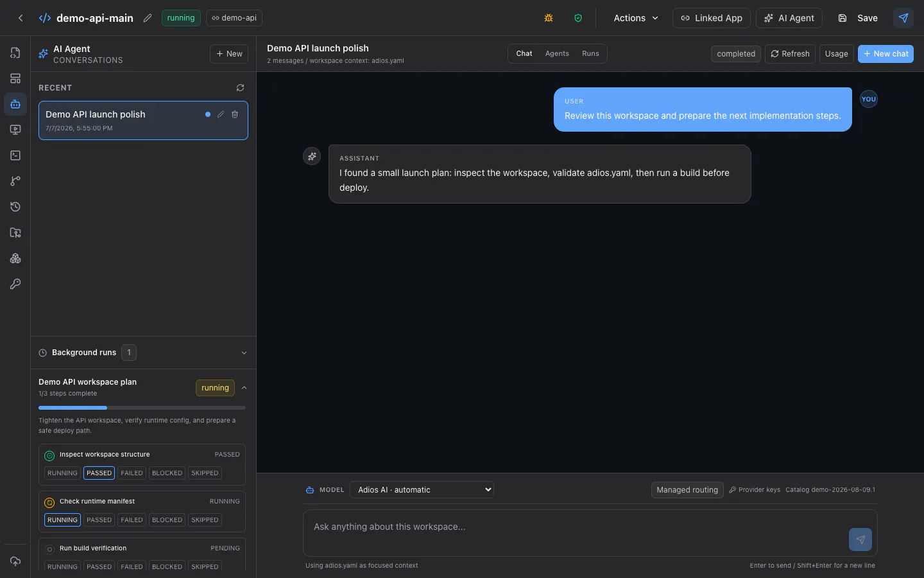The width and height of the screenshot is (924, 578).
Task: Set Inspect workspace structure to RUNNING
Action: coord(62,473)
